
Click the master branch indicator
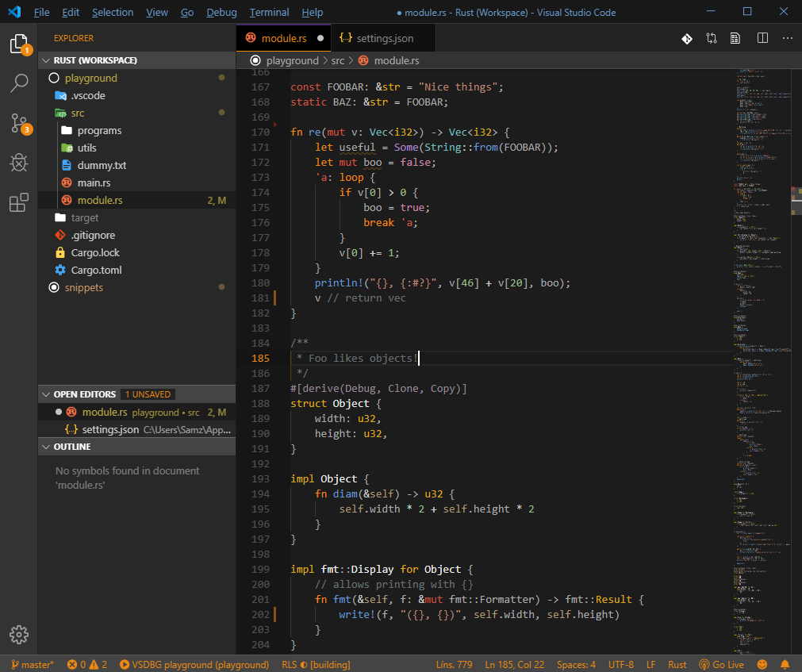coord(33,664)
